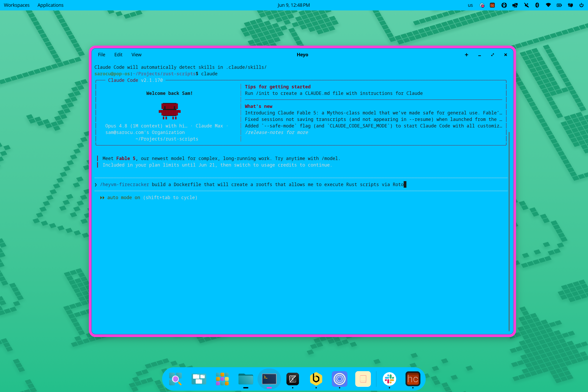The width and height of the screenshot is (588, 392).
Task: Click the 'sam@sarocu.com's Organization' line
Action: (x=145, y=132)
